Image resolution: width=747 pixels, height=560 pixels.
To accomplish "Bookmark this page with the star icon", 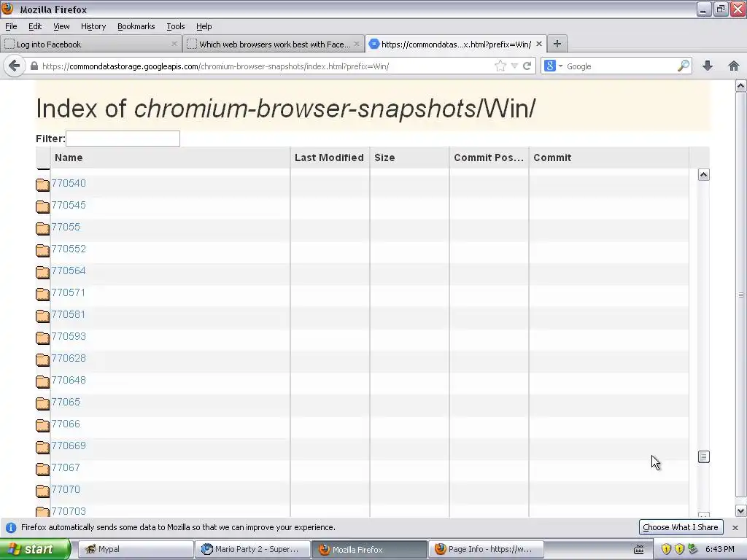I will click(x=500, y=66).
